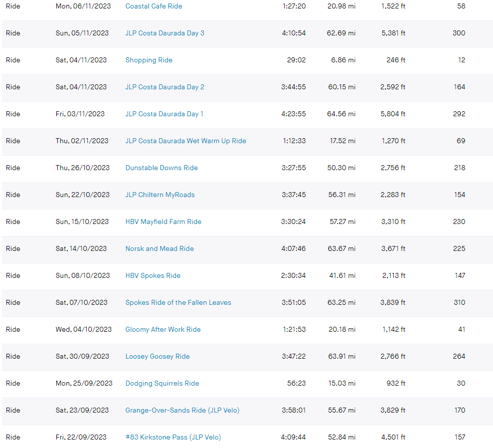The height and width of the screenshot is (448, 493).
Task: Open #83 Kirkstone Pass (JLP Velo)
Action: 173,438
